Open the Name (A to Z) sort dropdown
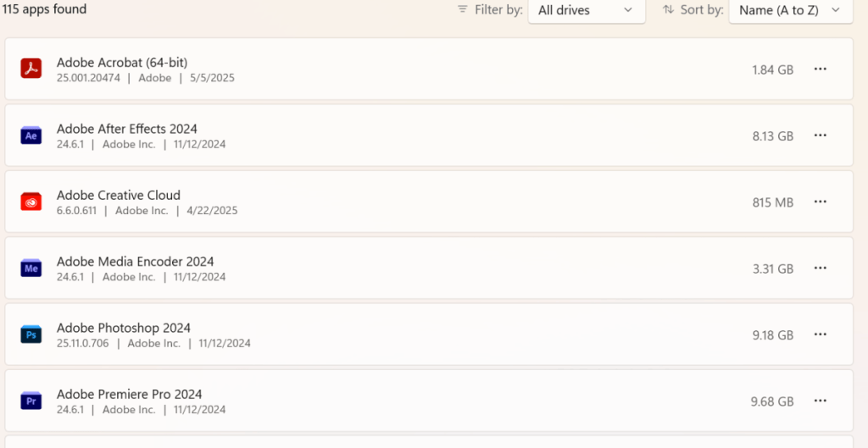The height and width of the screenshot is (448, 868). click(x=790, y=10)
